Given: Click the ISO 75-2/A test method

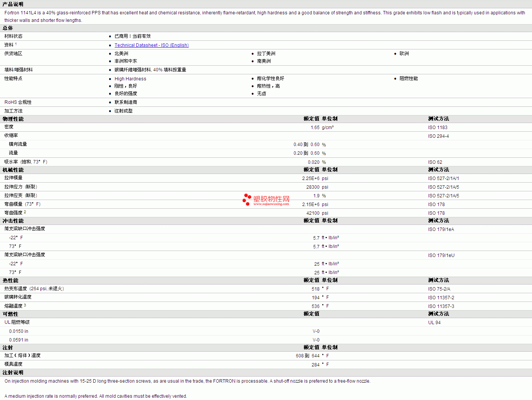Looking at the screenshot, I should pos(439,289).
